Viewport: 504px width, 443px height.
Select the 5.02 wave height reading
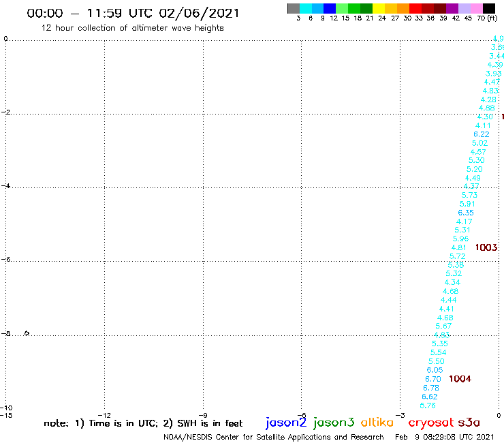tap(480, 143)
